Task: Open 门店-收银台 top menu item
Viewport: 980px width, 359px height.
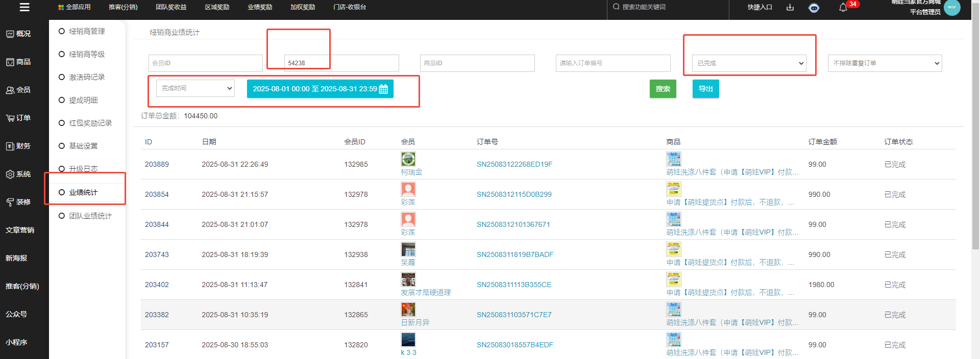Action: (x=350, y=7)
